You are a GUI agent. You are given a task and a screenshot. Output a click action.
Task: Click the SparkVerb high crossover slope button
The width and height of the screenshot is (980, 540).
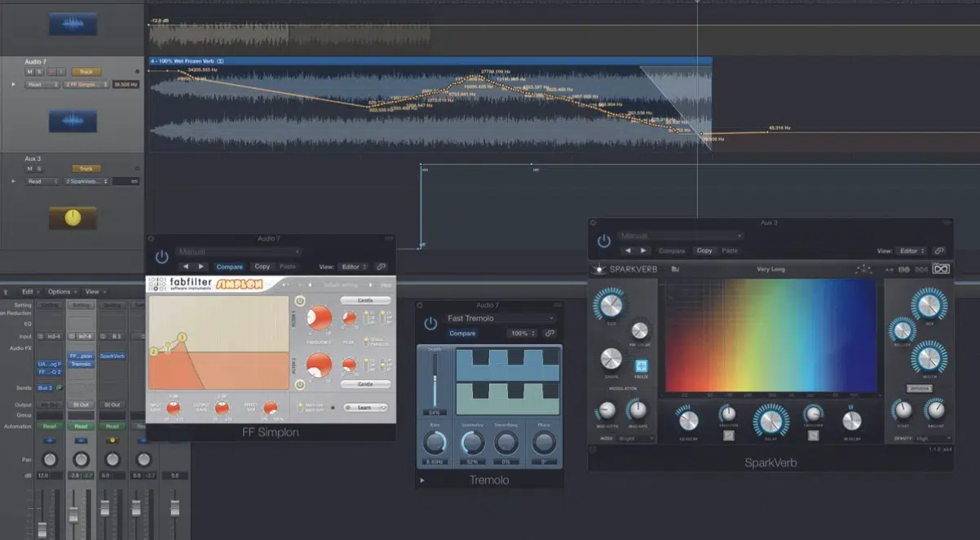point(812,436)
